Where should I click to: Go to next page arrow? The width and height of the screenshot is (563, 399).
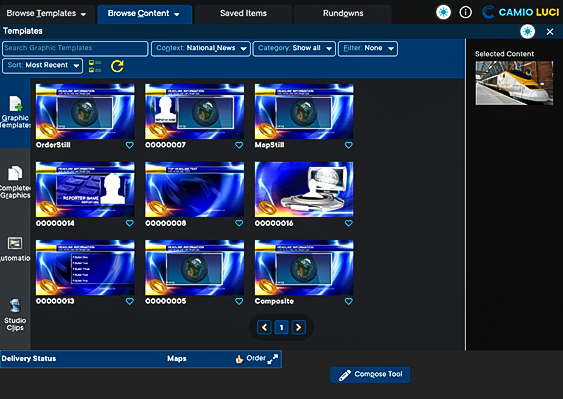298,327
